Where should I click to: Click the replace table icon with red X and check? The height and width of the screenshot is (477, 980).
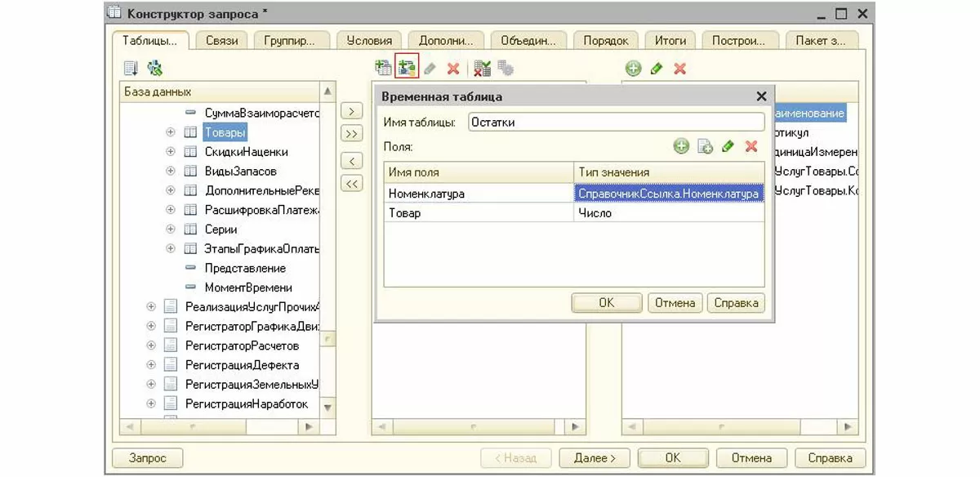pyautogui.click(x=483, y=69)
